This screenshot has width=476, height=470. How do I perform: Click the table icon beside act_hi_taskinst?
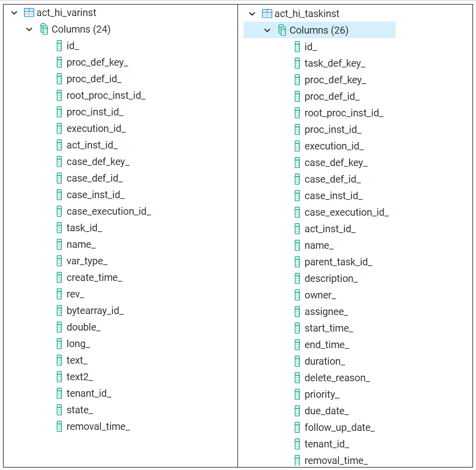tap(268, 13)
